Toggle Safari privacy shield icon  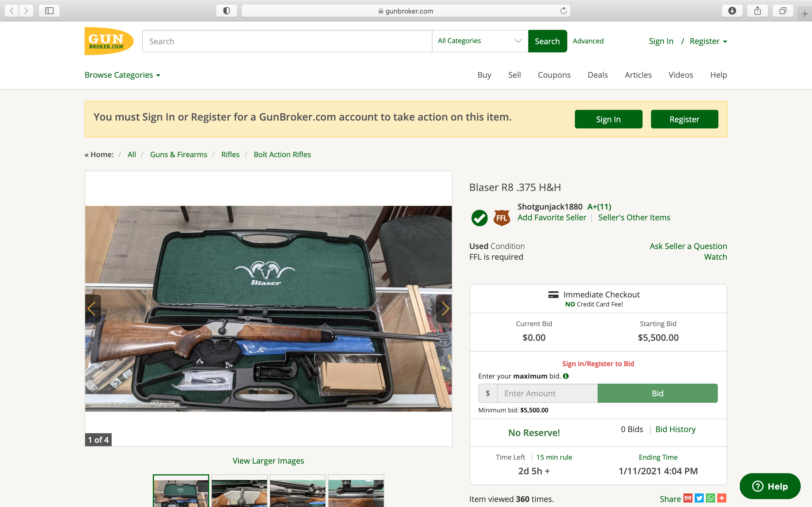226,11
